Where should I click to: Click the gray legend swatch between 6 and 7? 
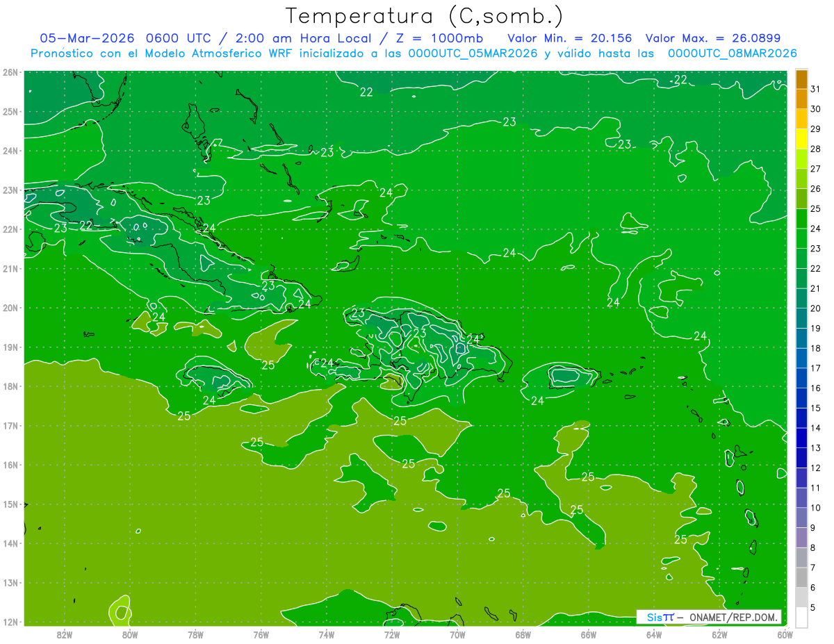pyautogui.click(x=801, y=577)
